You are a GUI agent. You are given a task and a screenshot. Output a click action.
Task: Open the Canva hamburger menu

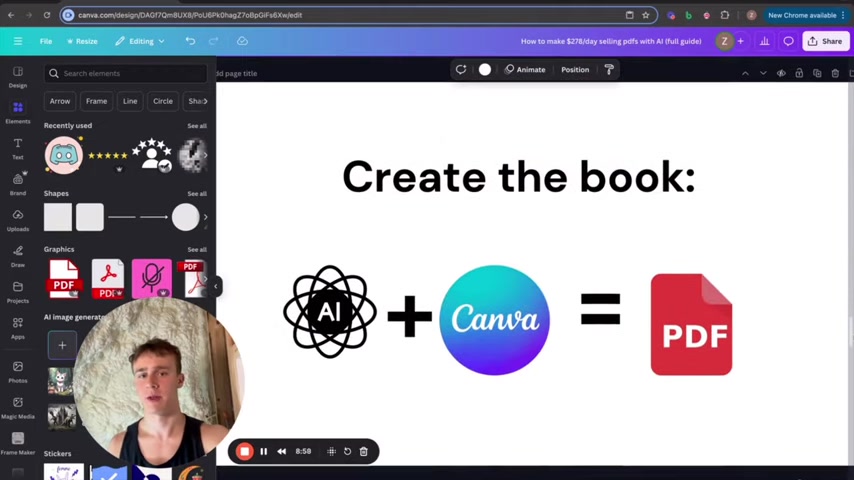tap(18, 41)
